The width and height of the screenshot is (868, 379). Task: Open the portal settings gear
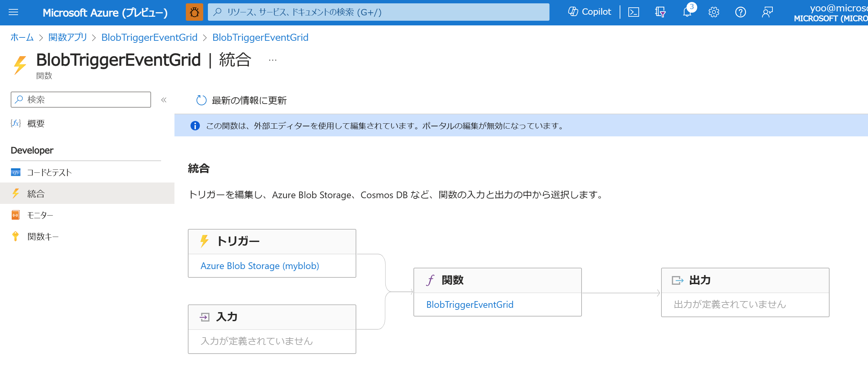point(713,12)
